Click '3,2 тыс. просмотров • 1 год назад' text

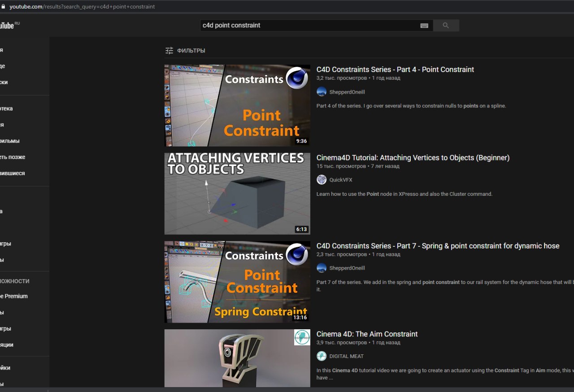click(358, 78)
